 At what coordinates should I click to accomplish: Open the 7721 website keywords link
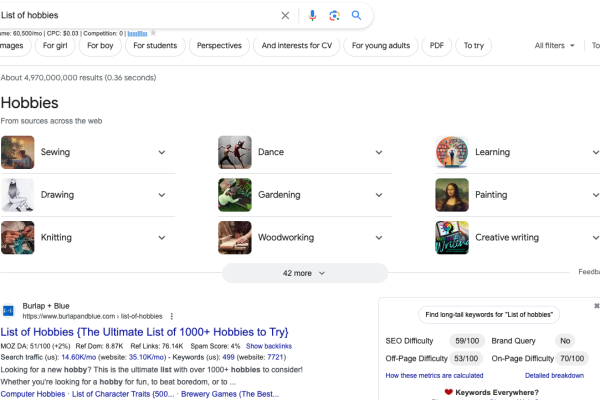pos(275,357)
